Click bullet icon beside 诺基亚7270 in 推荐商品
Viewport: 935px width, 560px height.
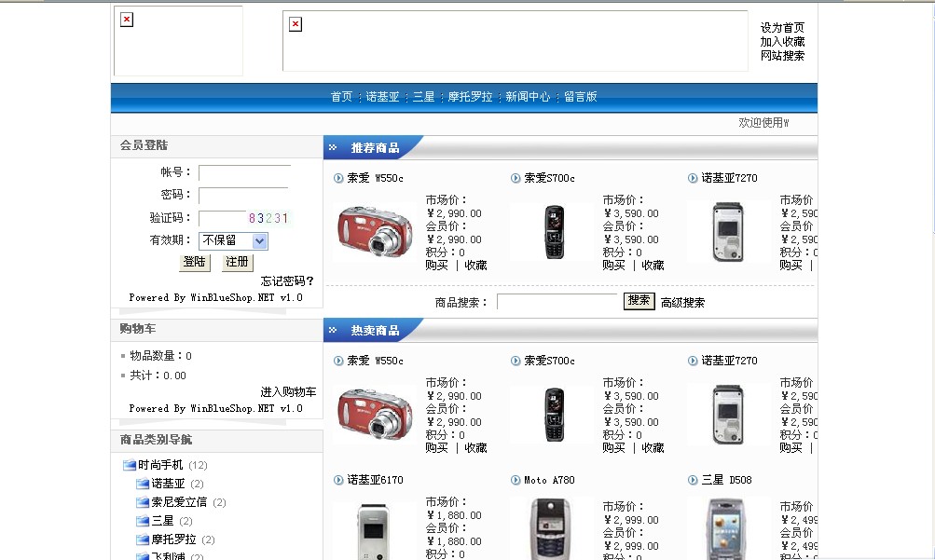(693, 178)
